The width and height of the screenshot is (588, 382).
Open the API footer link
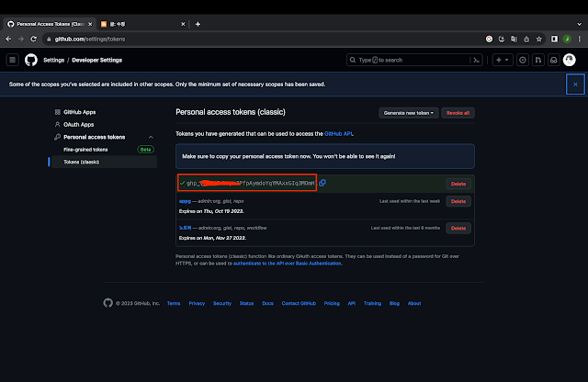[351, 303]
